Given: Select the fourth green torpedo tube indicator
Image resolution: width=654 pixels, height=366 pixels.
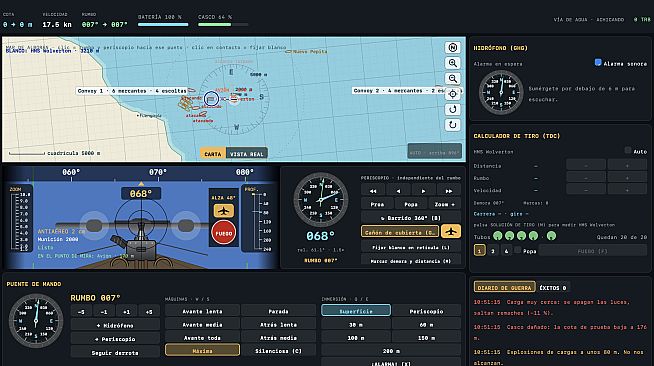Looking at the screenshot, I should tap(533, 236).
